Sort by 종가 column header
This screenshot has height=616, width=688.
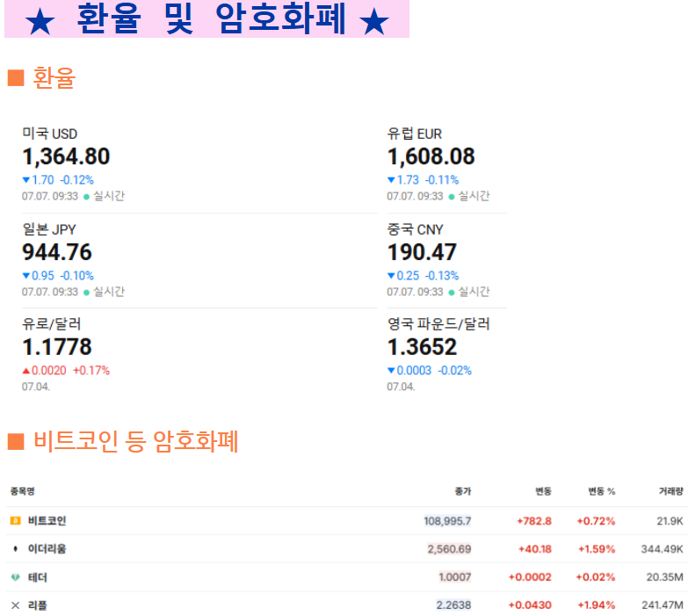[463, 491]
